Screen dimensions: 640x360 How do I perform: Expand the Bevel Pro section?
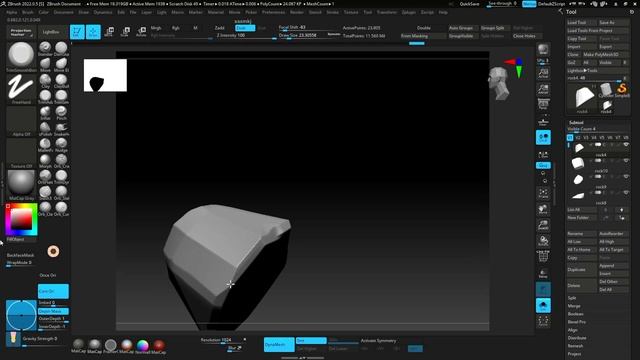pyautogui.click(x=577, y=322)
